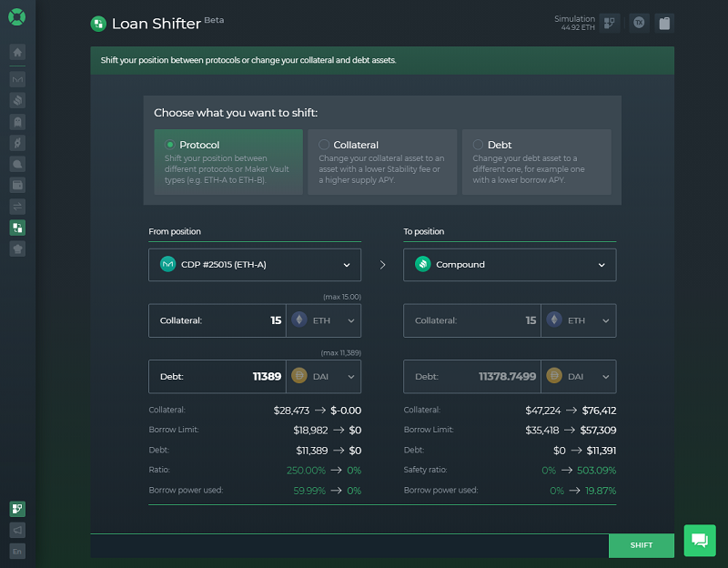
Task: Click the Loan Shifter title logo icon
Action: click(98, 24)
